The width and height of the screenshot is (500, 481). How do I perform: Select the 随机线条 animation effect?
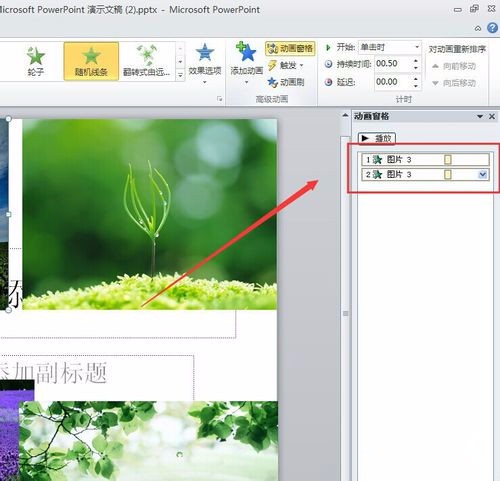(91, 61)
